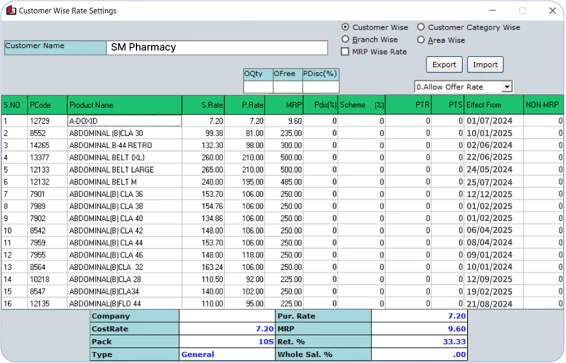Click the Customer Name input field
566x363 pixels.
pos(217,47)
